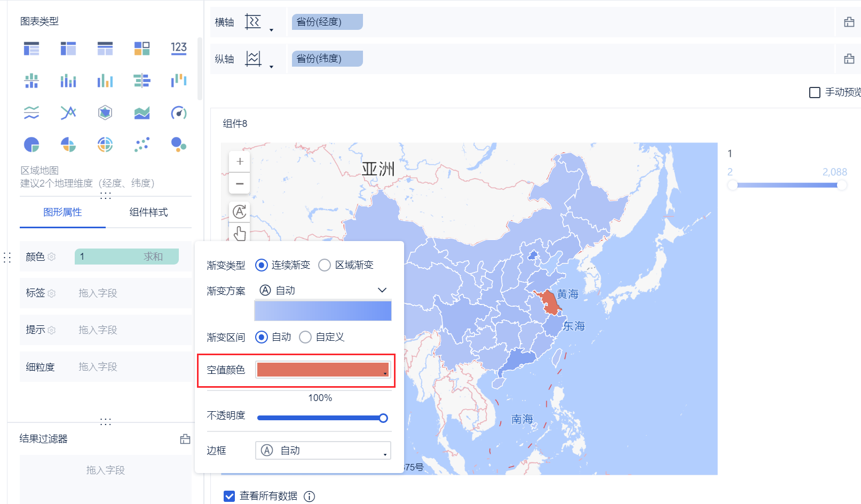
Task: Choose the gauge dashboard chart icon
Action: click(x=179, y=113)
